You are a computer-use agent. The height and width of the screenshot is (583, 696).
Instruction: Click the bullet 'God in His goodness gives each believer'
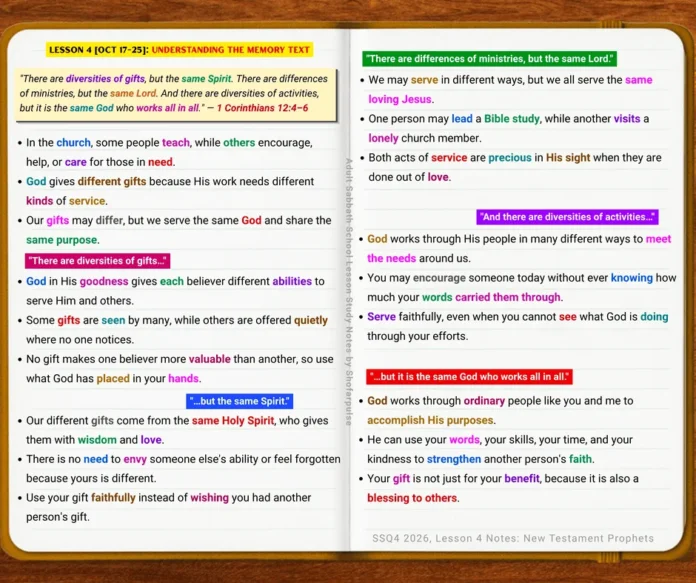pyautogui.click(x=171, y=291)
